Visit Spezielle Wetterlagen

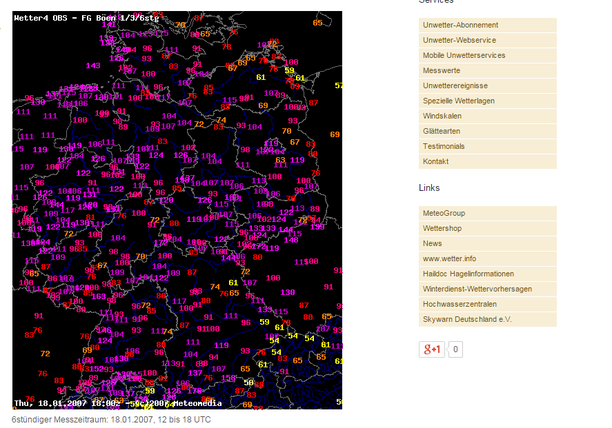[459, 101]
